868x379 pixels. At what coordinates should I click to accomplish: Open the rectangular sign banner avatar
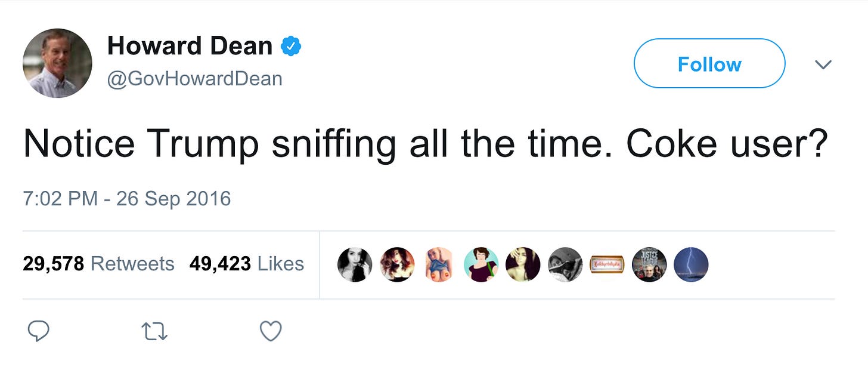tap(607, 264)
